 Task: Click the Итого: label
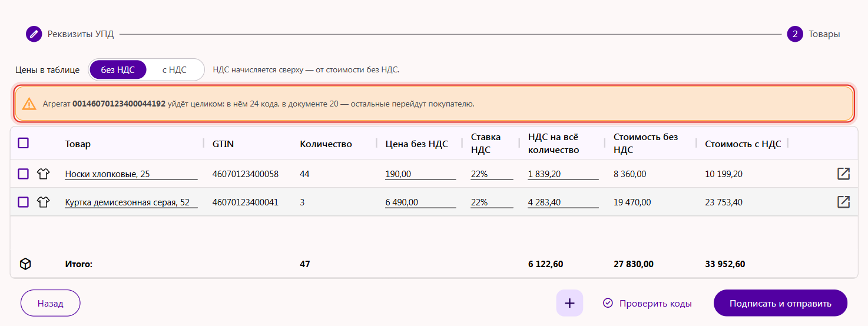(79, 264)
